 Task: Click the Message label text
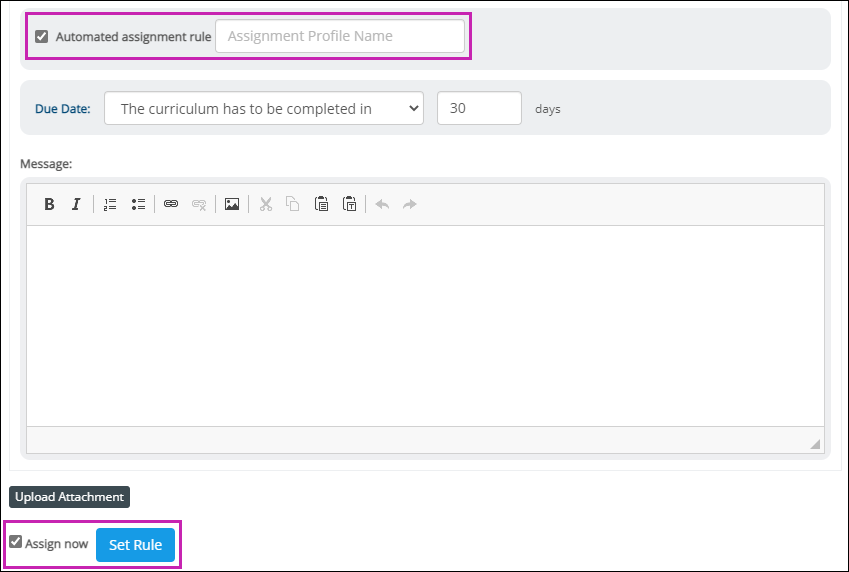coord(46,164)
